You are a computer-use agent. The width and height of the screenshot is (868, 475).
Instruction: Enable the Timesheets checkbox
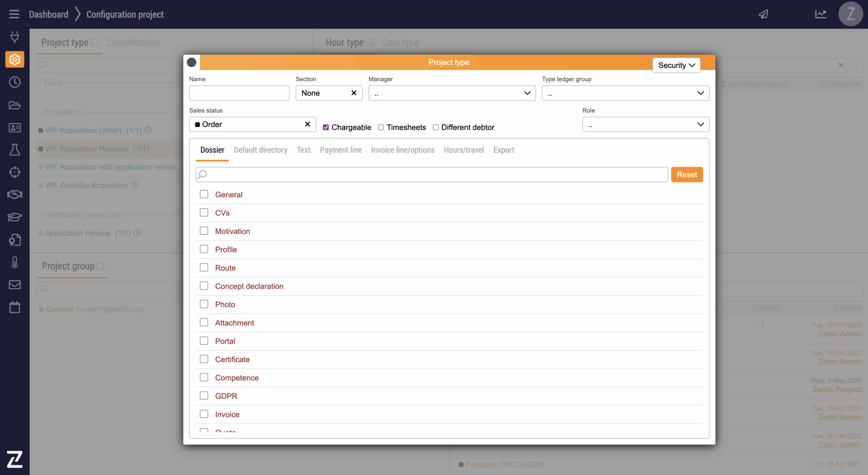pyautogui.click(x=381, y=127)
